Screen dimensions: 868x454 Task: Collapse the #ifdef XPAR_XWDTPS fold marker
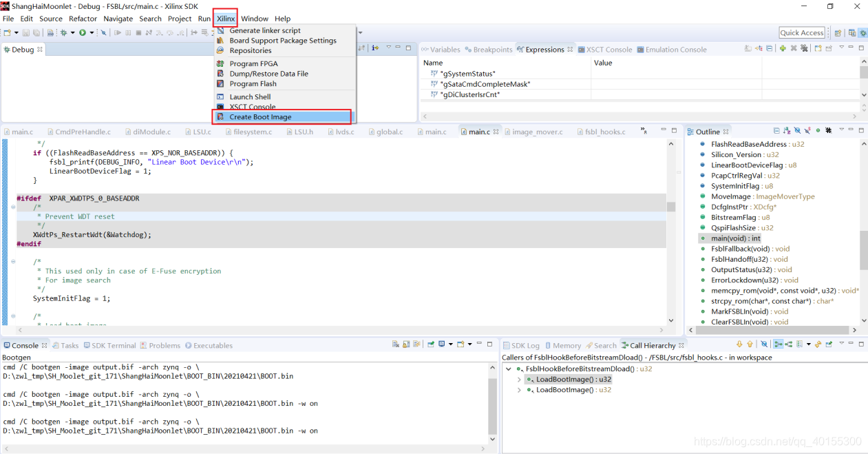[13, 207]
